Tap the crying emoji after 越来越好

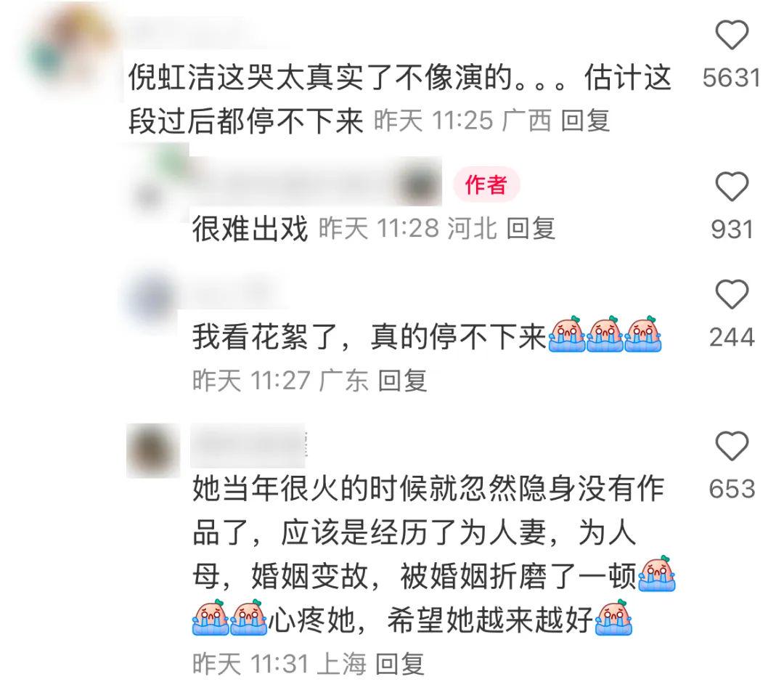point(614,617)
